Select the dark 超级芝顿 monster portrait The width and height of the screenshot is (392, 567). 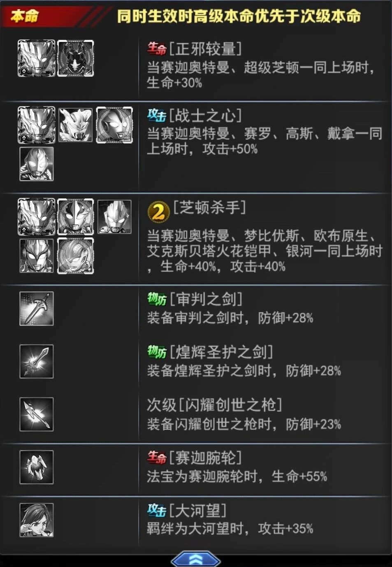(76, 58)
